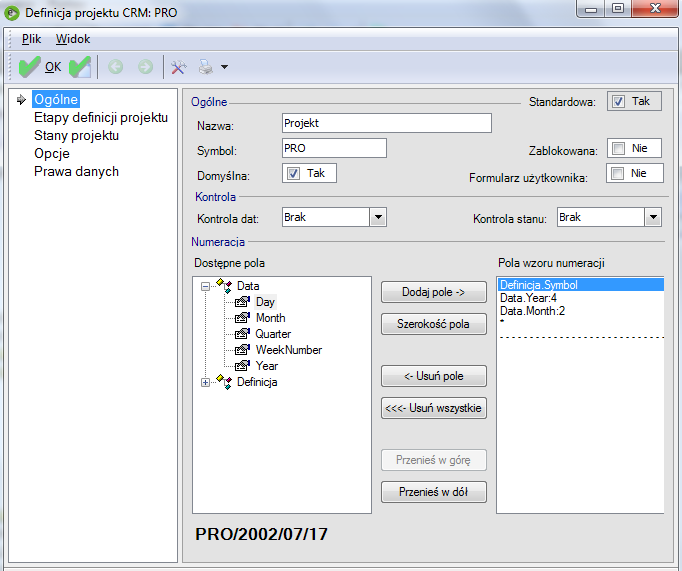This screenshot has width=682, height=571.
Task: Toggle the Zablokowana checkbox
Action: coord(618,148)
